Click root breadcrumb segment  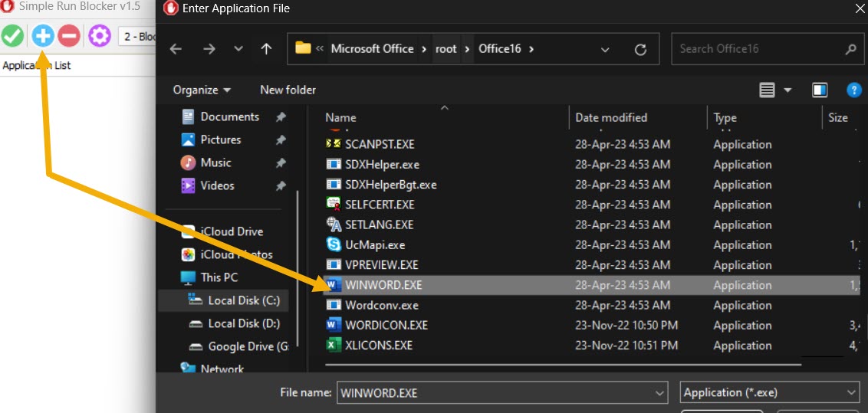coord(446,48)
